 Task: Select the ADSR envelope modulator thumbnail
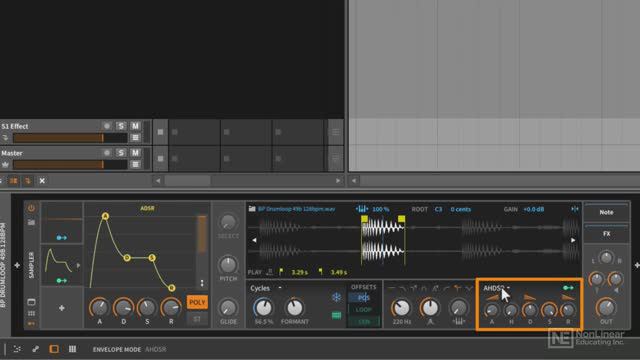tap(60, 261)
